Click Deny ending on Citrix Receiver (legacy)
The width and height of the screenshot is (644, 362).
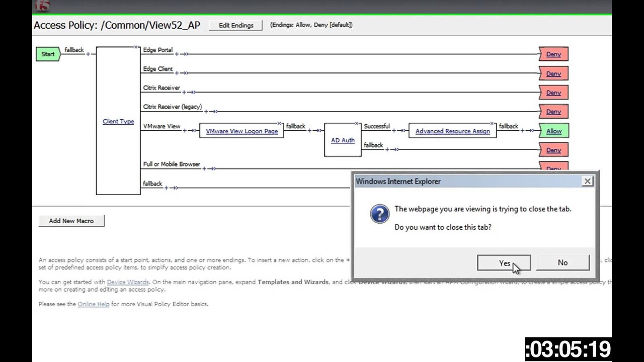coord(553,112)
